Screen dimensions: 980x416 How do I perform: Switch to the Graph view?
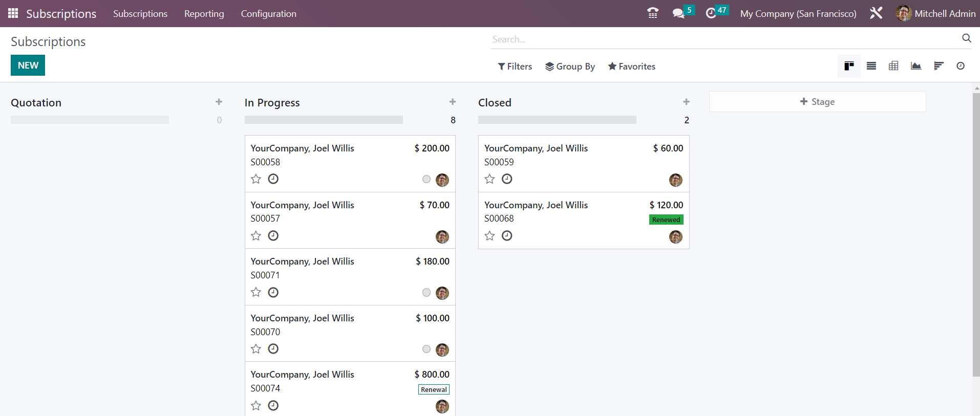click(x=916, y=66)
